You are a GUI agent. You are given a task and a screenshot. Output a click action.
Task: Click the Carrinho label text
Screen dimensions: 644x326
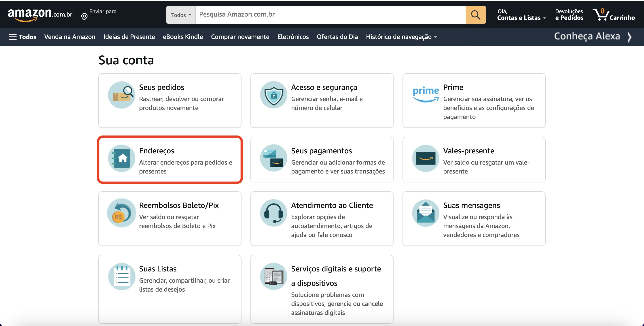click(622, 18)
